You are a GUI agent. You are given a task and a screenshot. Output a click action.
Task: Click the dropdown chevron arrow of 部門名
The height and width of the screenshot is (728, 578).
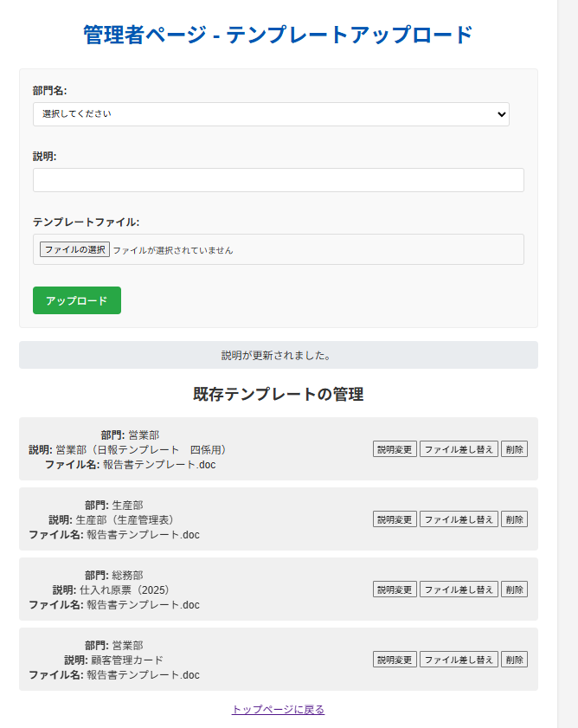point(501,114)
